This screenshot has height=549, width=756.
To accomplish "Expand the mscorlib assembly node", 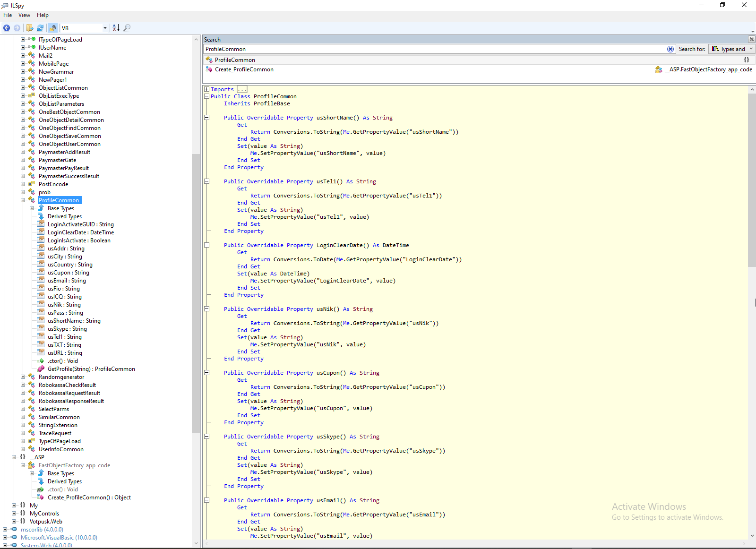I will click(x=5, y=530).
